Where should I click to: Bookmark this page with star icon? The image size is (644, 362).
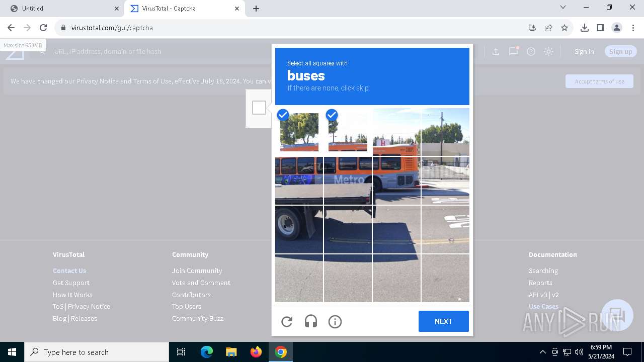click(x=565, y=28)
